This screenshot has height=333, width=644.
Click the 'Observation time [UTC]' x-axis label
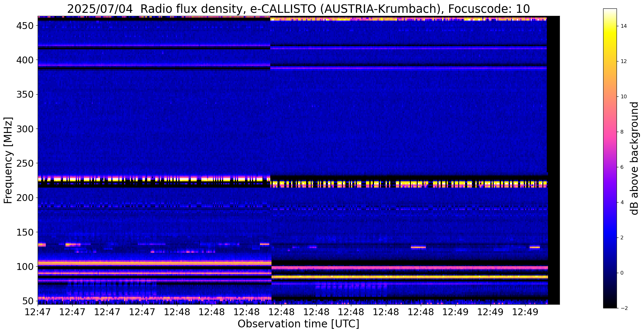click(298, 324)
